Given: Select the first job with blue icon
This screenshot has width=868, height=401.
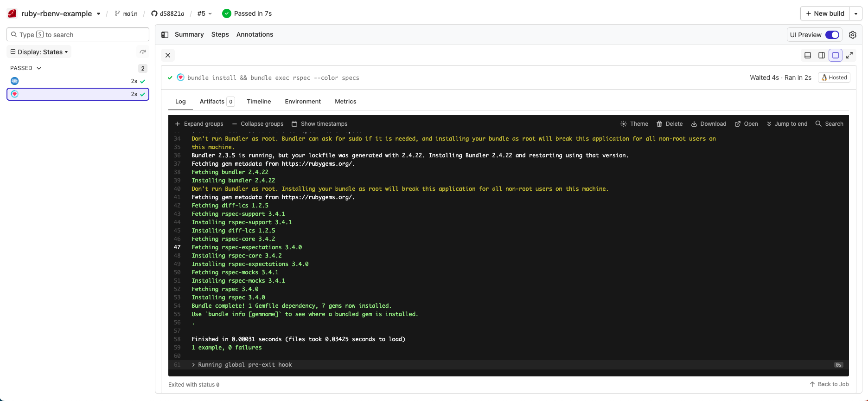Looking at the screenshot, I should [78, 81].
